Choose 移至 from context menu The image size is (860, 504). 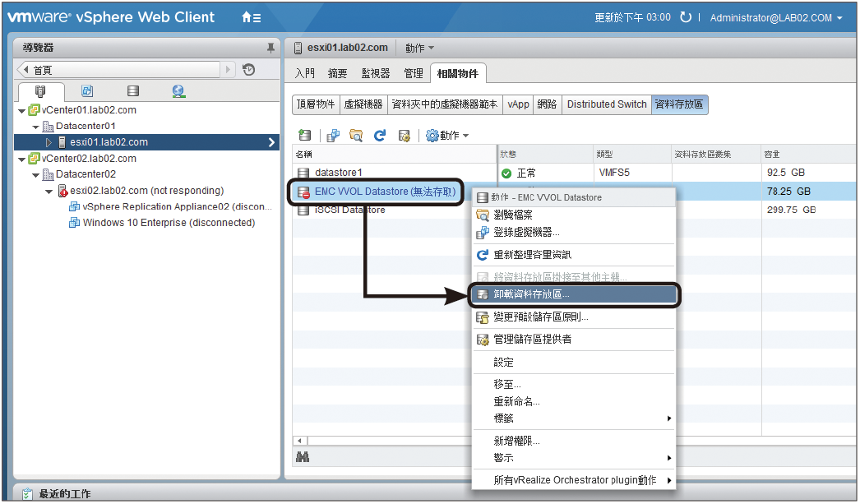[x=574, y=385]
